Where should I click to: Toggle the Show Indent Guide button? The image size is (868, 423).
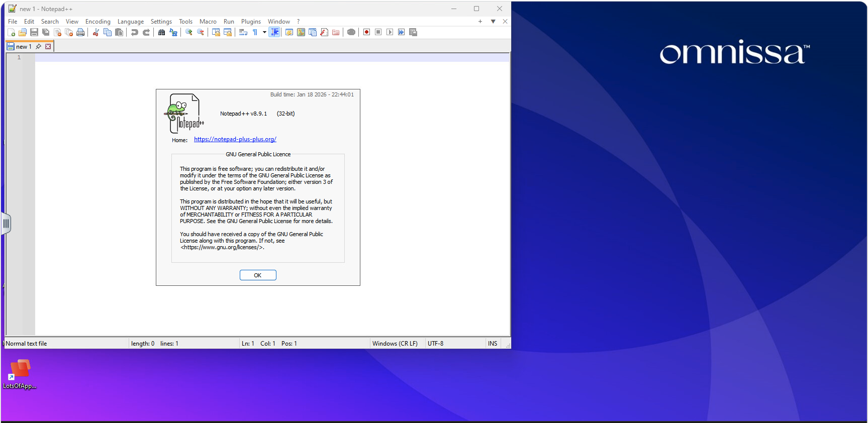point(274,32)
